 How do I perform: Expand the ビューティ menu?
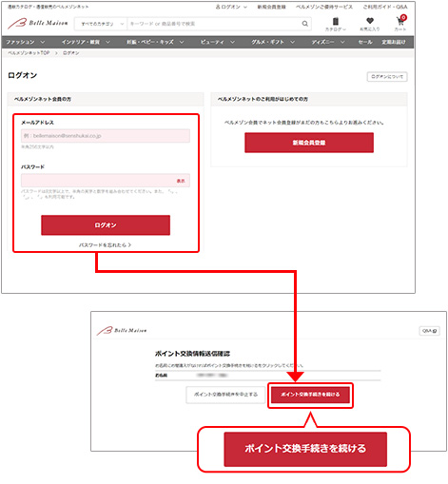(x=218, y=42)
